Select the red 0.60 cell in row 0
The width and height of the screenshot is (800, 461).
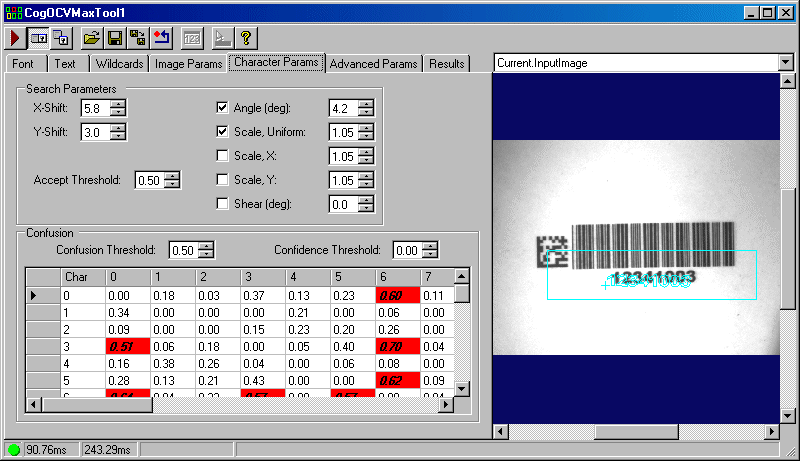(397, 295)
